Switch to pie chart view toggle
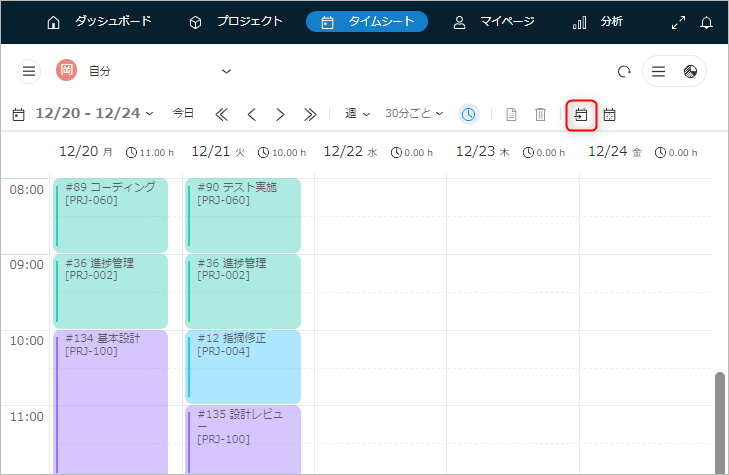Image resolution: width=729 pixels, height=475 pixels. pyautogui.click(x=690, y=71)
